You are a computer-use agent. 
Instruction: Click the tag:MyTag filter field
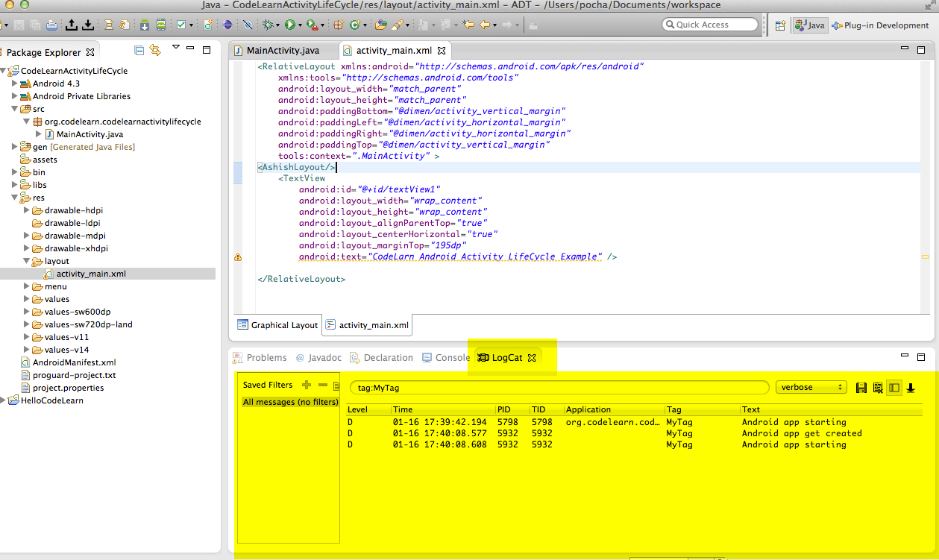pyautogui.click(x=559, y=387)
